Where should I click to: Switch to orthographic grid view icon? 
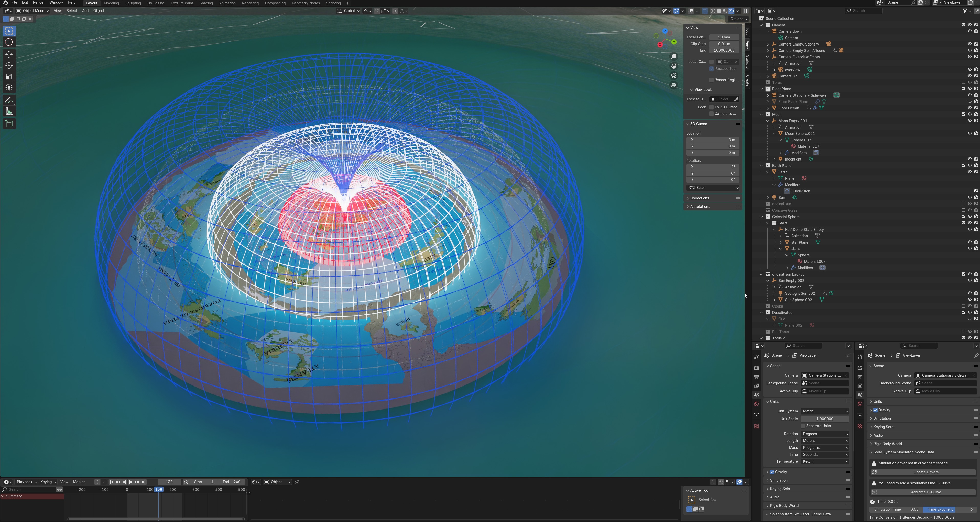pos(674,85)
